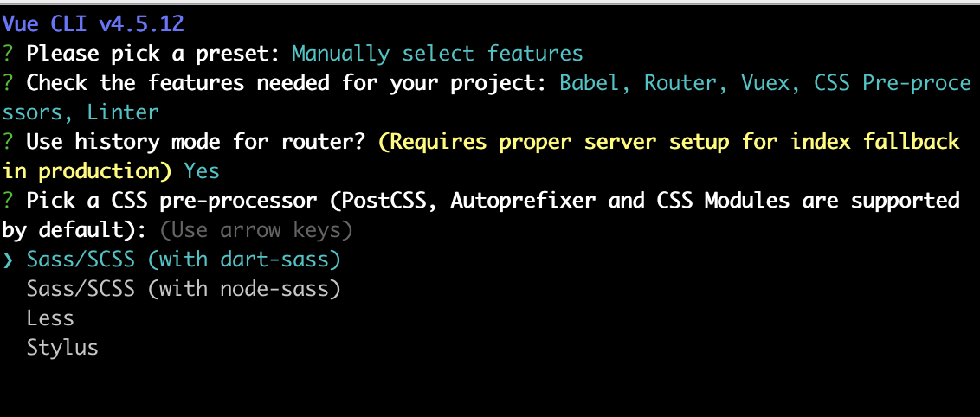Select the Sass/SCSS (with node-sass) option
Screen dimensions: 980x417
pyautogui.click(x=184, y=289)
